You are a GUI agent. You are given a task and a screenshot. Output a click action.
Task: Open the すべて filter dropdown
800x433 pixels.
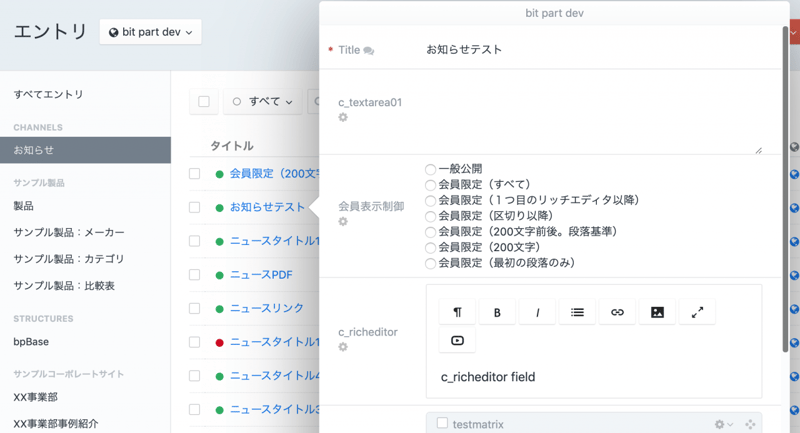tap(263, 101)
